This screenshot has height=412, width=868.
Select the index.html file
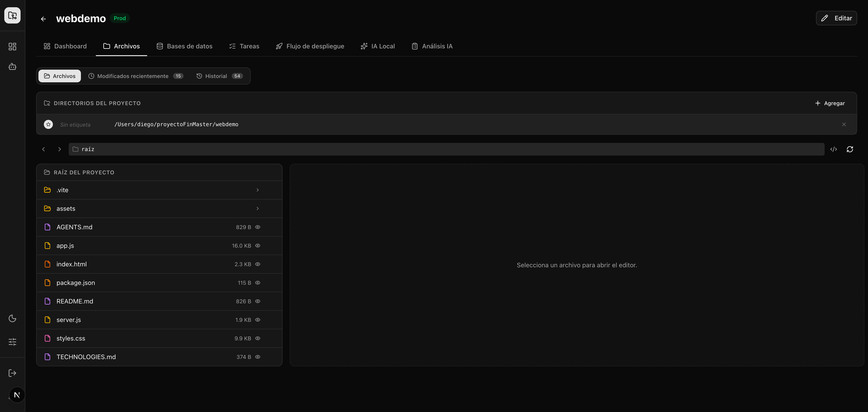click(71, 264)
